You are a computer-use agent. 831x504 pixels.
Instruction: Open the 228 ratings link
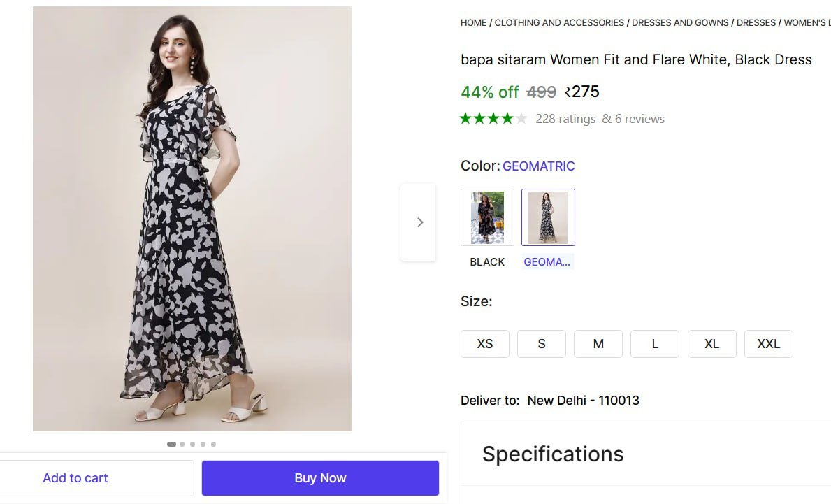[x=565, y=119]
